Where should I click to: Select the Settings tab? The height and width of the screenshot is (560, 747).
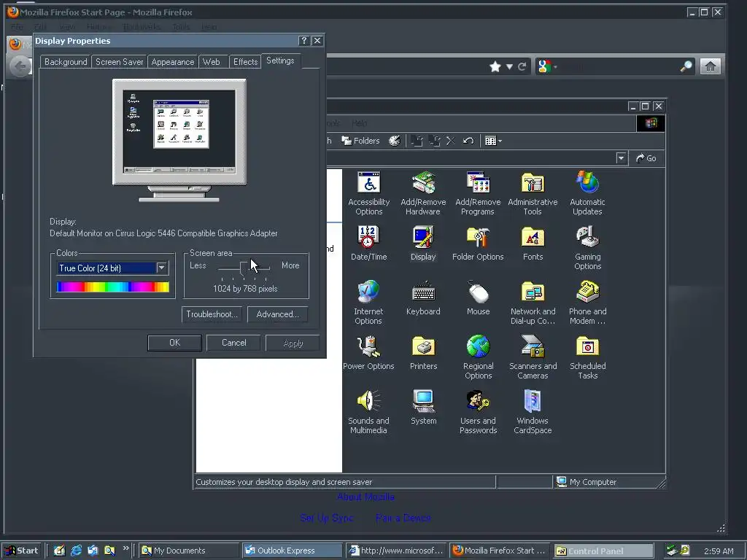pos(280,61)
